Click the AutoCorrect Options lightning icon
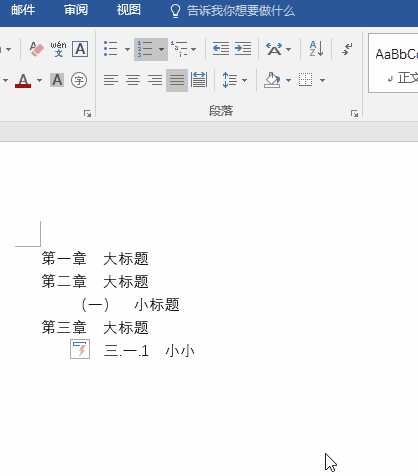The image size is (418, 476). [x=80, y=349]
